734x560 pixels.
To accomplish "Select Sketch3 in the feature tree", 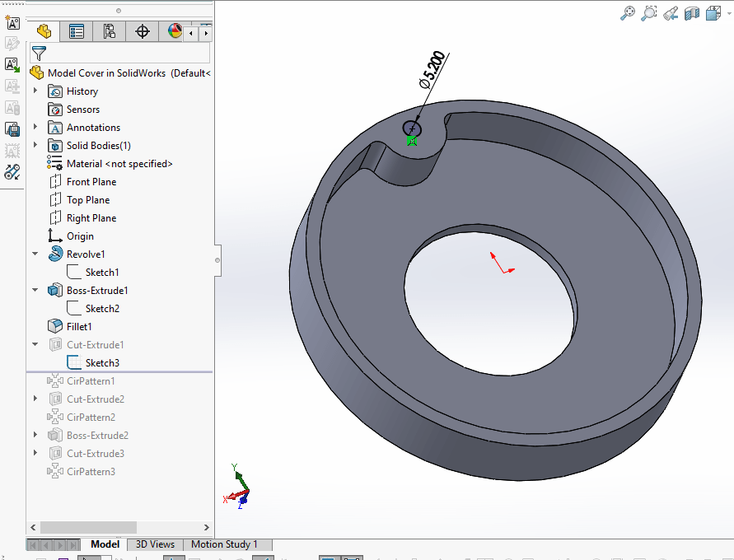I will (x=102, y=363).
